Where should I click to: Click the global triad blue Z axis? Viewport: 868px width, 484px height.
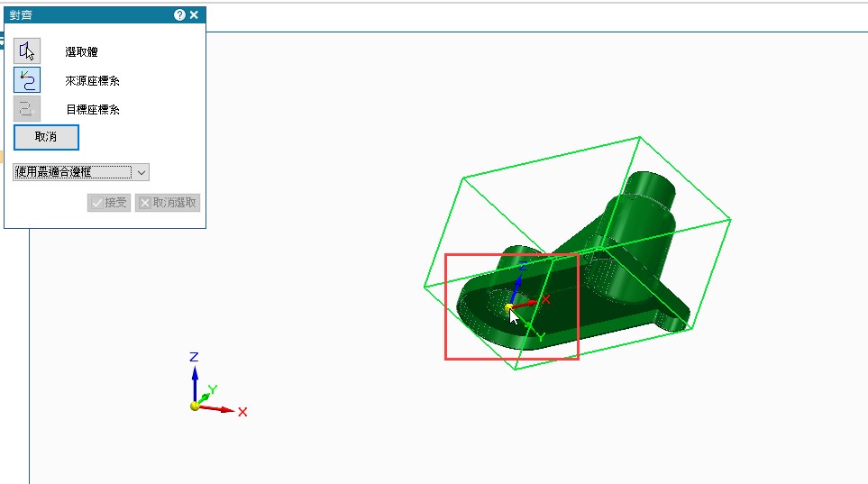pos(195,383)
